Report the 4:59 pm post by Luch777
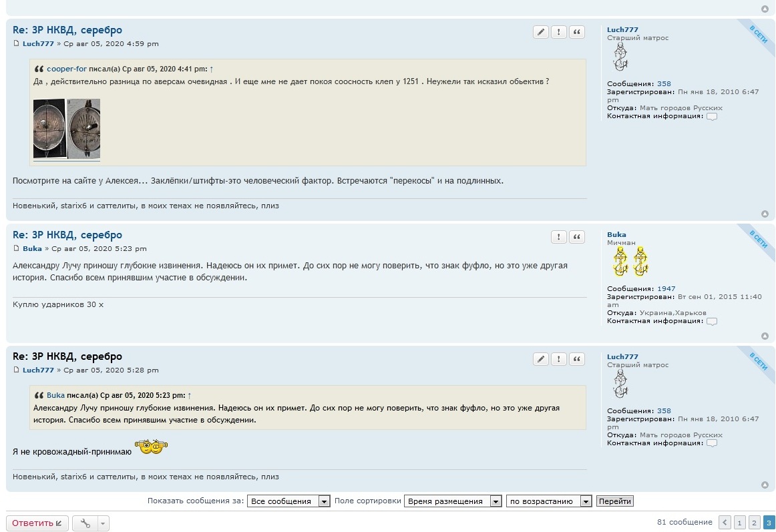Image resolution: width=776 pixels, height=532 pixels. click(558, 32)
